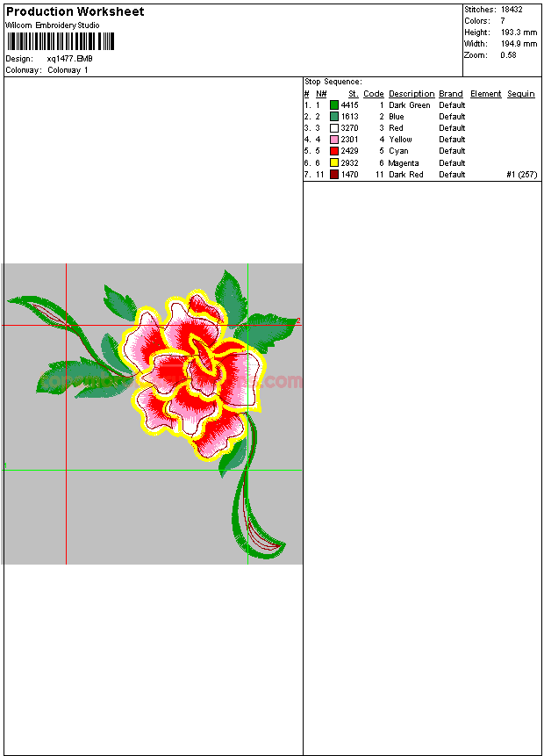Viewport: 544px width, 756px height.
Task: Click the design filename xq1477.EMB
Action: coord(69,59)
